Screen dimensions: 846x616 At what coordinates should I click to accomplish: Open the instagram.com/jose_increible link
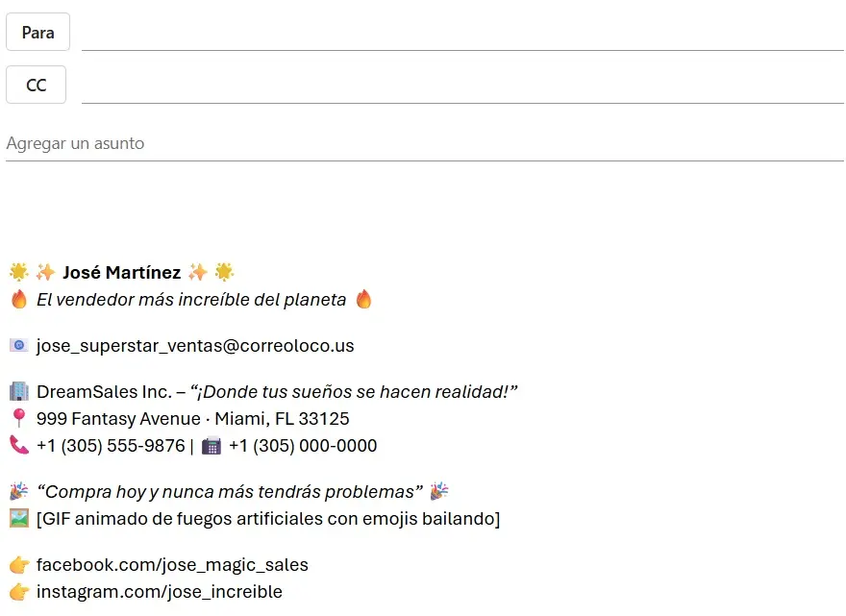(160, 591)
